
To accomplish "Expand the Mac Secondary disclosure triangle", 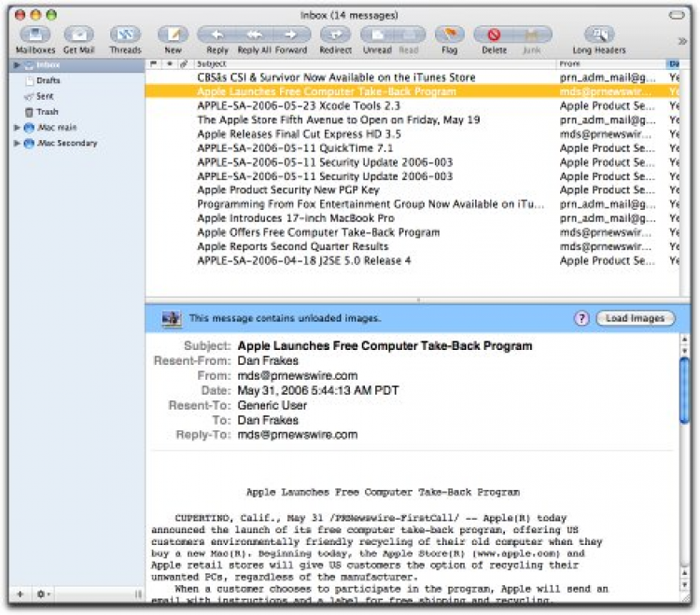I will tap(17, 144).
